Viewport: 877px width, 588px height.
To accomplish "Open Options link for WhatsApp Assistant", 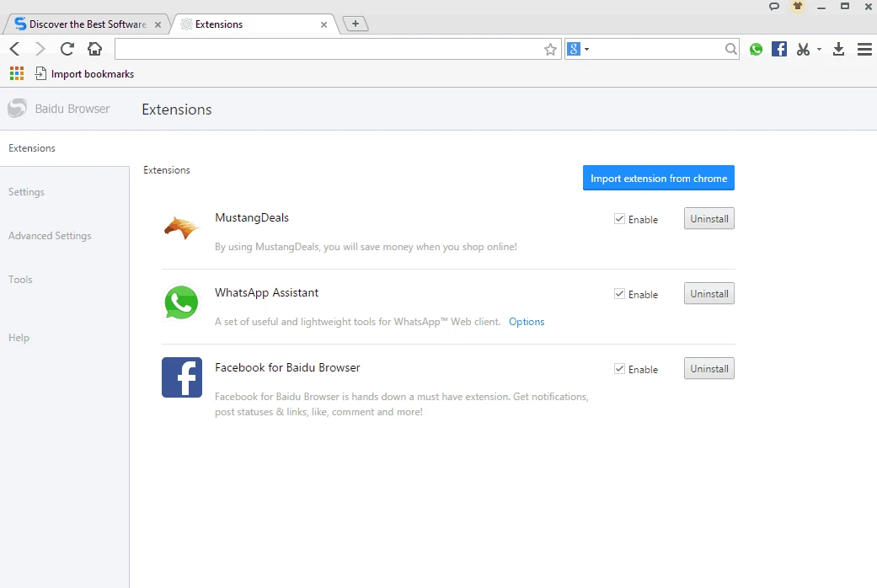I will (x=527, y=322).
